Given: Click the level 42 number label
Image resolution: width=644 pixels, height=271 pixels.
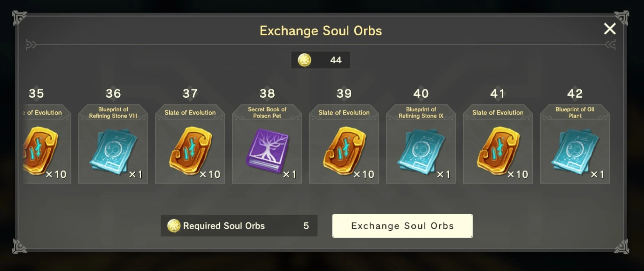Looking at the screenshot, I should [x=575, y=93].
